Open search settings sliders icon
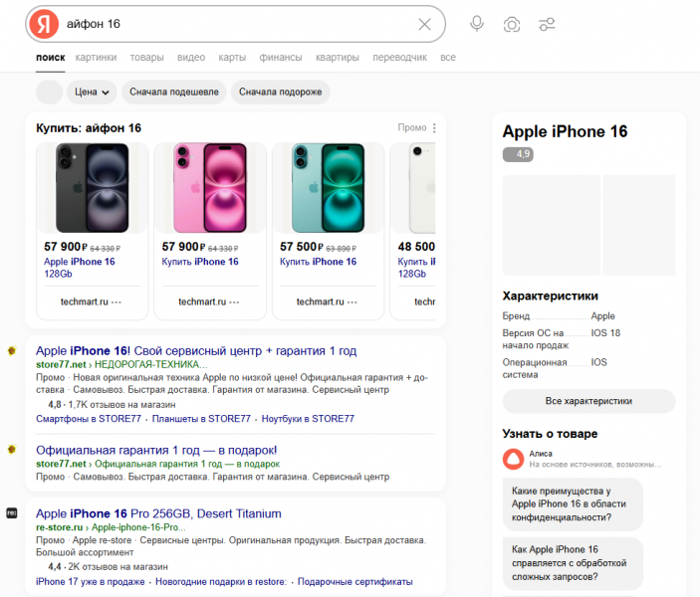 547,25
